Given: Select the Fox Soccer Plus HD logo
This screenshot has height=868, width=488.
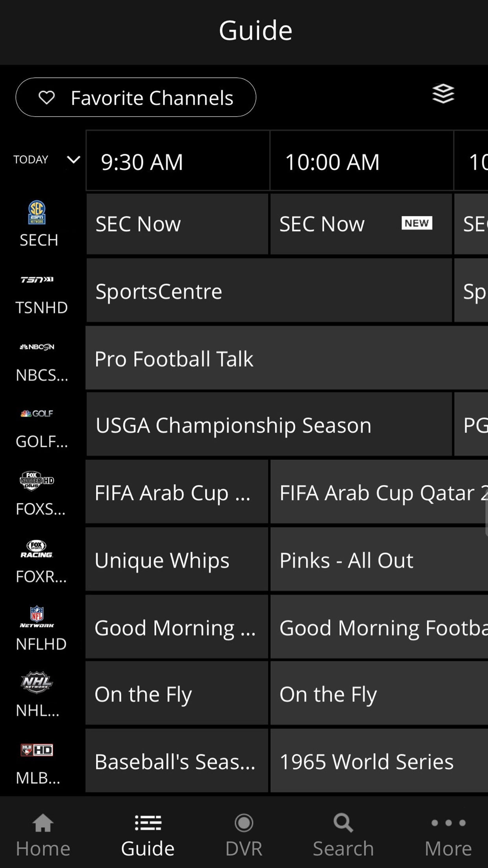Looking at the screenshot, I should pos(37,480).
